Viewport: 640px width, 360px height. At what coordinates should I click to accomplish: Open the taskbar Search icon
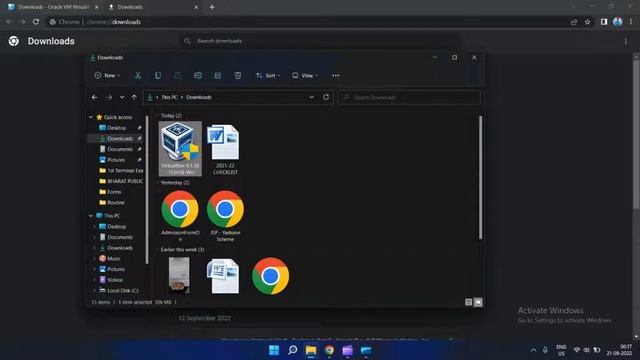[292, 350]
